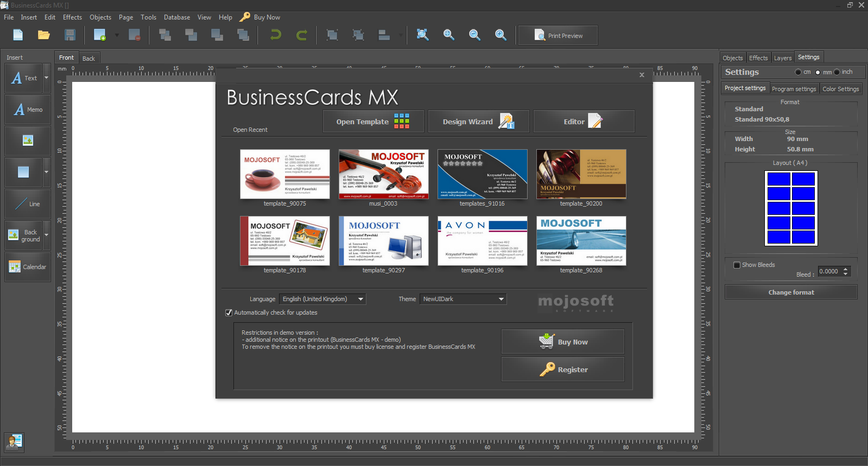
Task: Open the File menu
Action: 9,17
